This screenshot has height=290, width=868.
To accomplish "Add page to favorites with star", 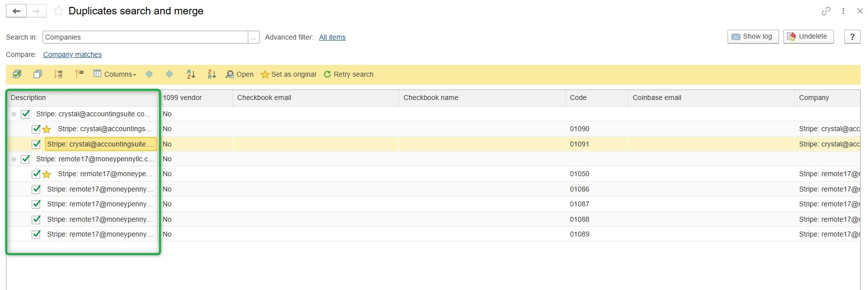I will [x=58, y=11].
